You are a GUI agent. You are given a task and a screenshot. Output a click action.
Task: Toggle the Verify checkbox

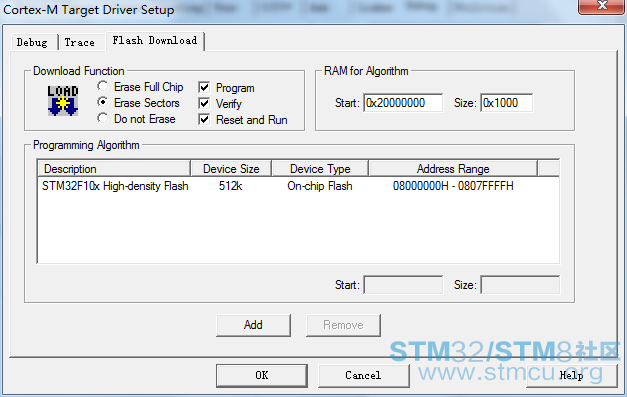point(204,103)
